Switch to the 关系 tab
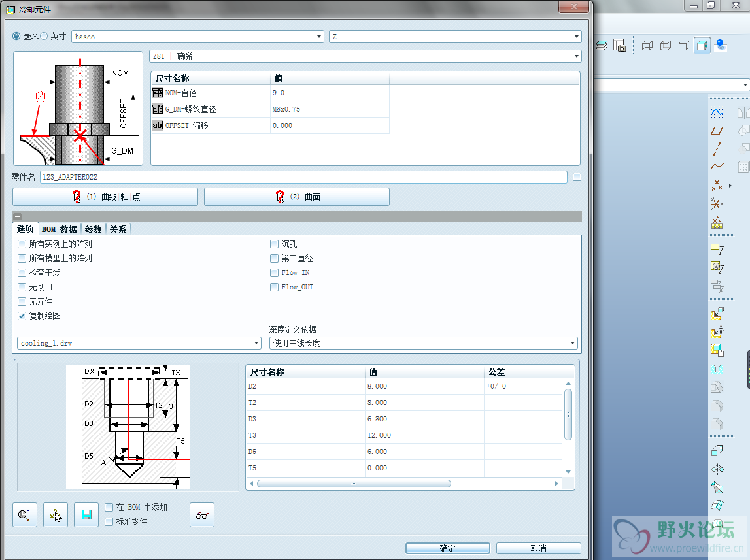750x560 pixels. pyautogui.click(x=118, y=229)
